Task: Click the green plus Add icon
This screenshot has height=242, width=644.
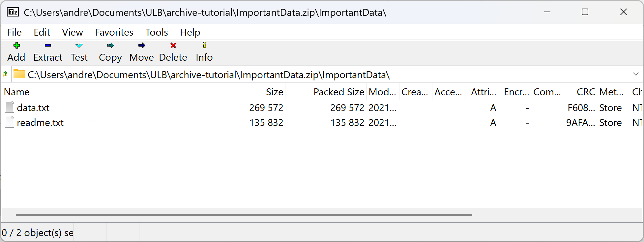Action: pyautogui.click(x=16, y=45)
